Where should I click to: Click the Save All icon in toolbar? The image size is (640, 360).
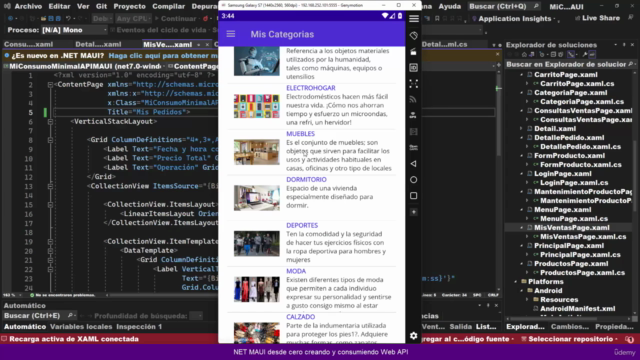(58, 19)
